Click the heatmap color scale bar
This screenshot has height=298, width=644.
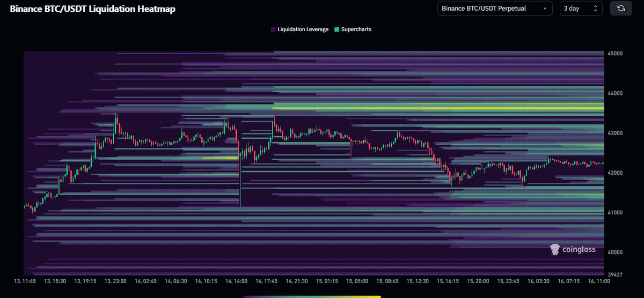(x=312, y=296)
